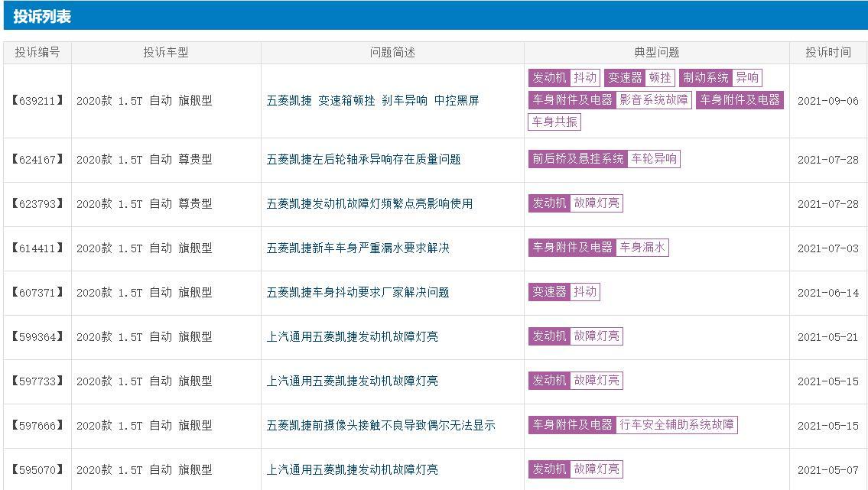Open '五菱凯捷新车车身严重漏水要求解决' complaint
The height and width of the screenshot is (490, 868).
pyautogui.click(x=358, y=248)
